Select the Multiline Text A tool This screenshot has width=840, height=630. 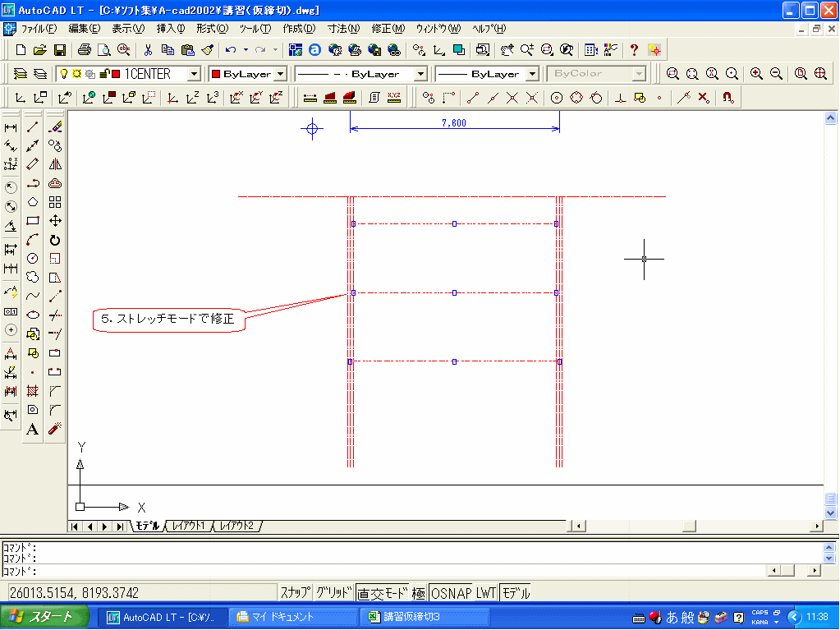coord(33,429)
